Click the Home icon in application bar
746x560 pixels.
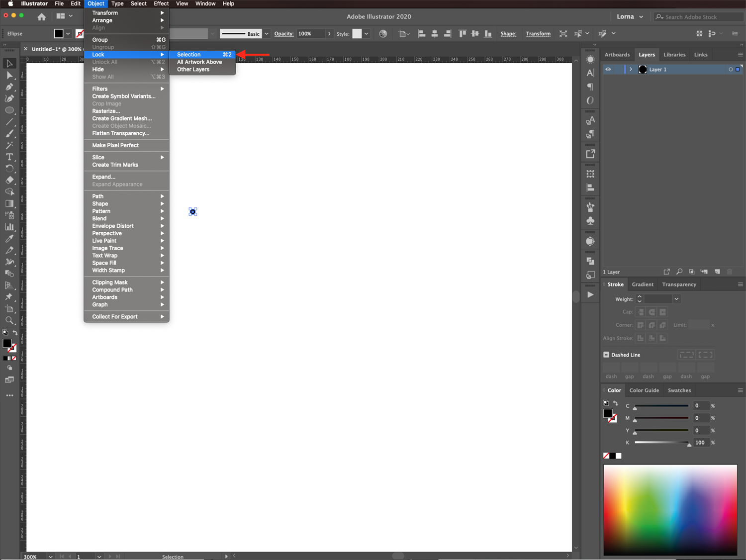coord(42,16)
